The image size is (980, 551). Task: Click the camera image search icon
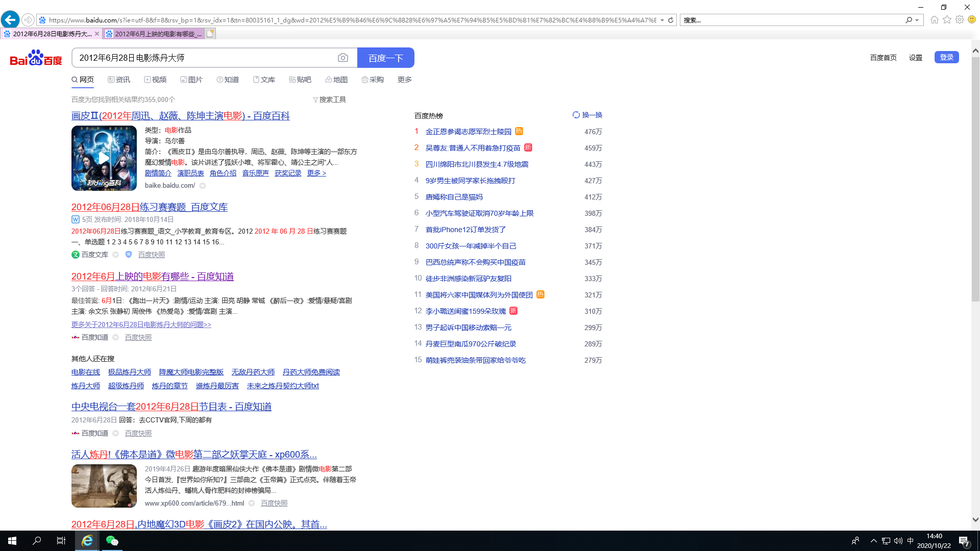tap(343, 58)
